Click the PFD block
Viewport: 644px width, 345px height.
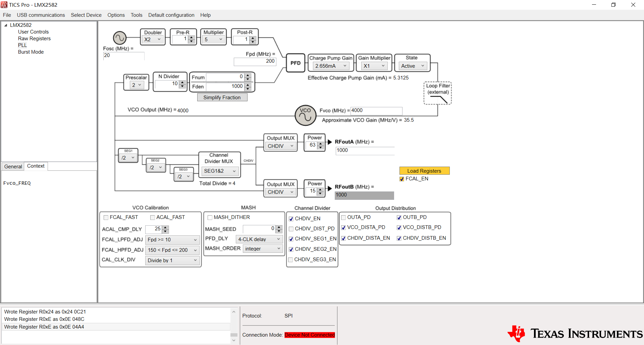pos(296,63)
